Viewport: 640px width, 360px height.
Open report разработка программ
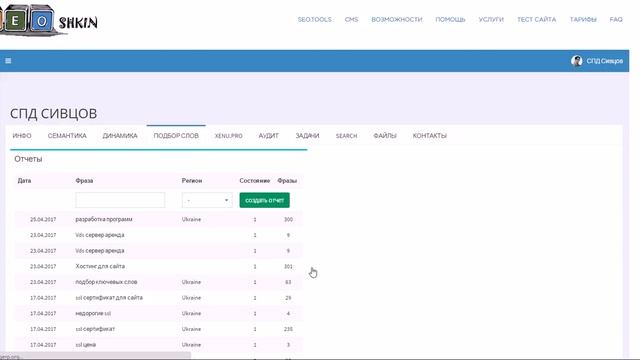tap(104, 219)
